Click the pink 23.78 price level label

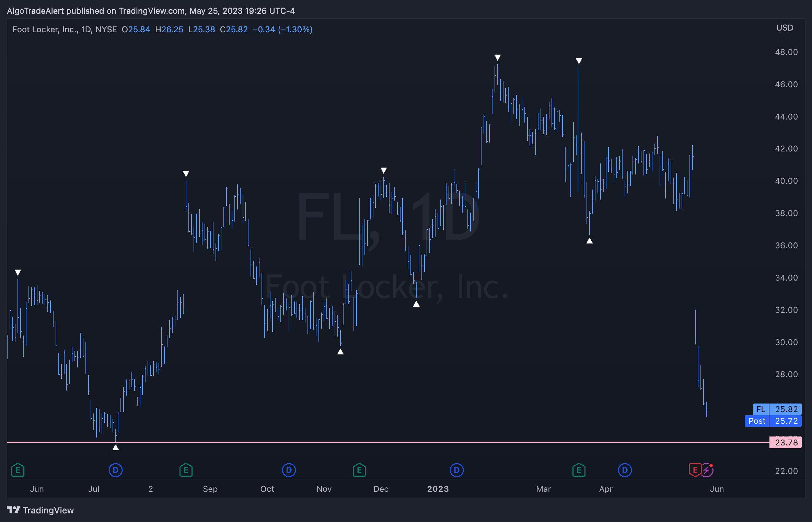786,442
